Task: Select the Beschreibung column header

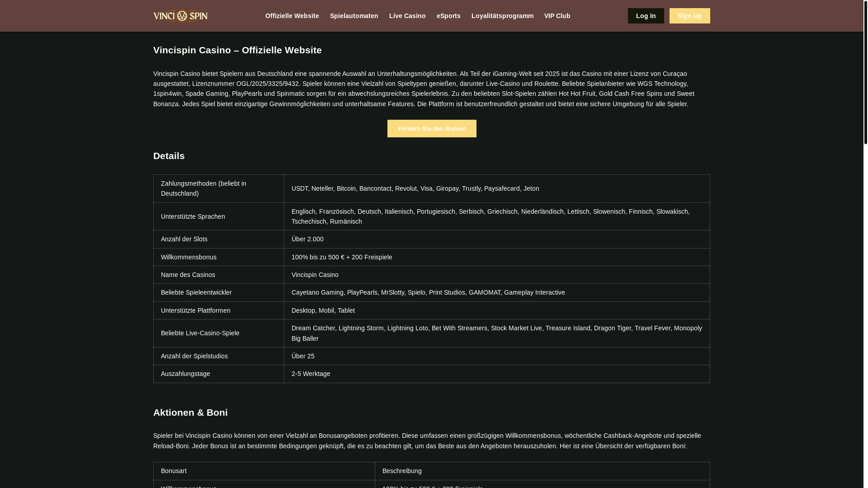Action: 542,471
